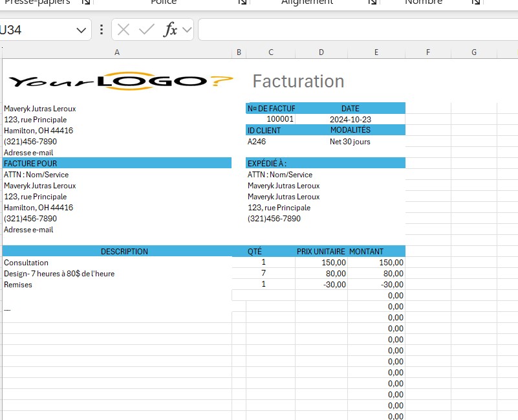Expand the formula bar function dropdown chevron
This screenshot has height=420, width=518.
[187, 30]
